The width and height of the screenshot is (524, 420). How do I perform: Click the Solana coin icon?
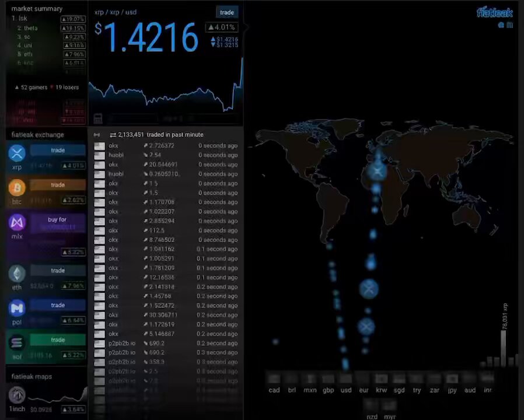click(x=17, y=343)
